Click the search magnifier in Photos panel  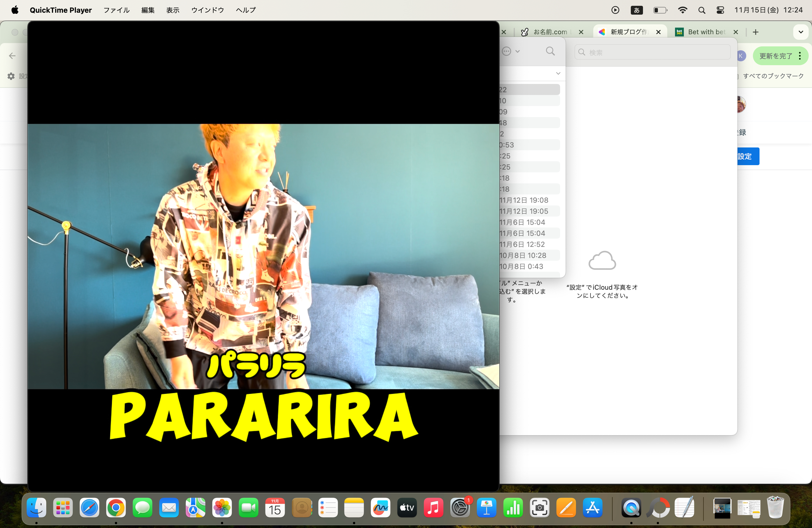point(550,51)
